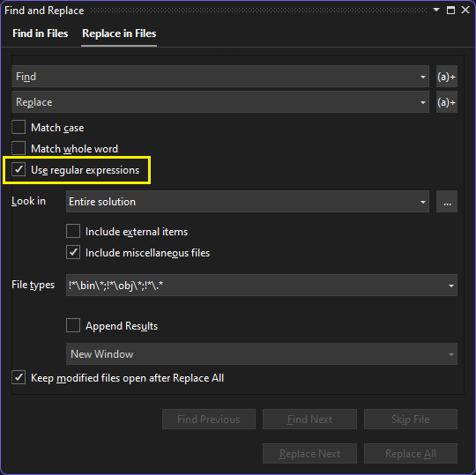Close the Find and Replace window
The height and width of the screenshot is (475, 476).
click(465, 10)
